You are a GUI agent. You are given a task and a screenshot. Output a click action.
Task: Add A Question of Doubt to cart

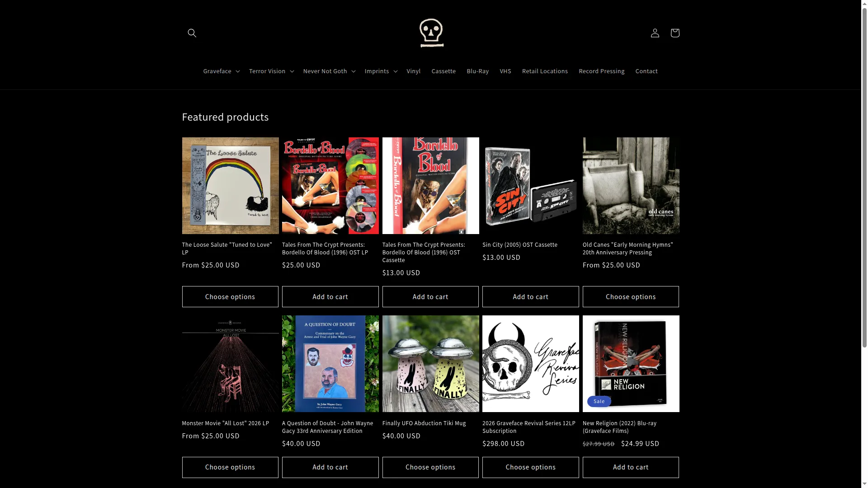click(x=330, y=467)
